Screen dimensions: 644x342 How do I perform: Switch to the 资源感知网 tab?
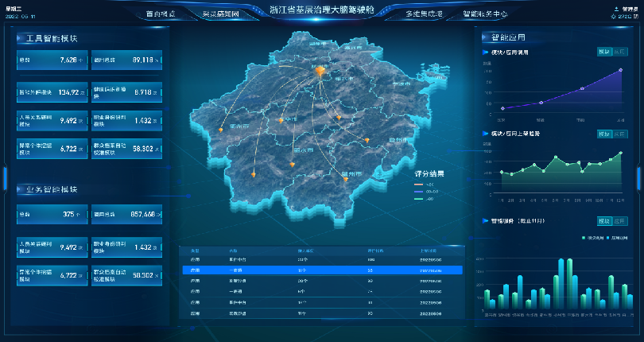[x=222, y=14]
